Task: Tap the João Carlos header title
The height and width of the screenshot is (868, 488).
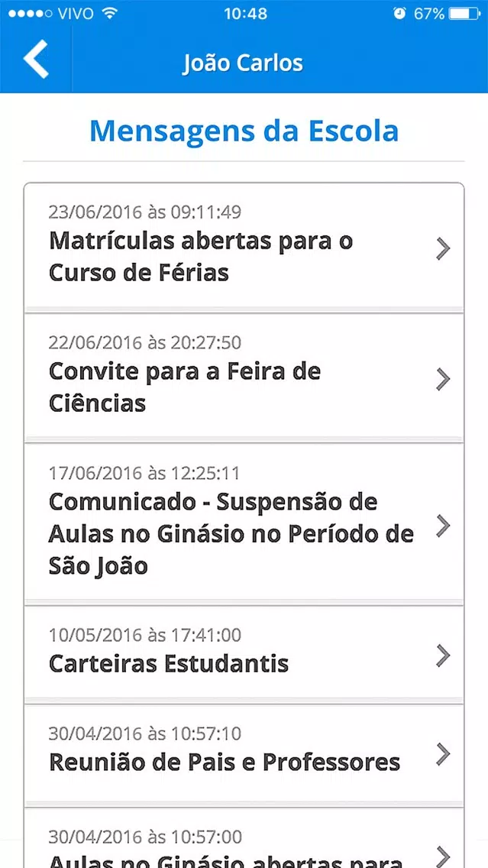Action: (x=243, y=63)
